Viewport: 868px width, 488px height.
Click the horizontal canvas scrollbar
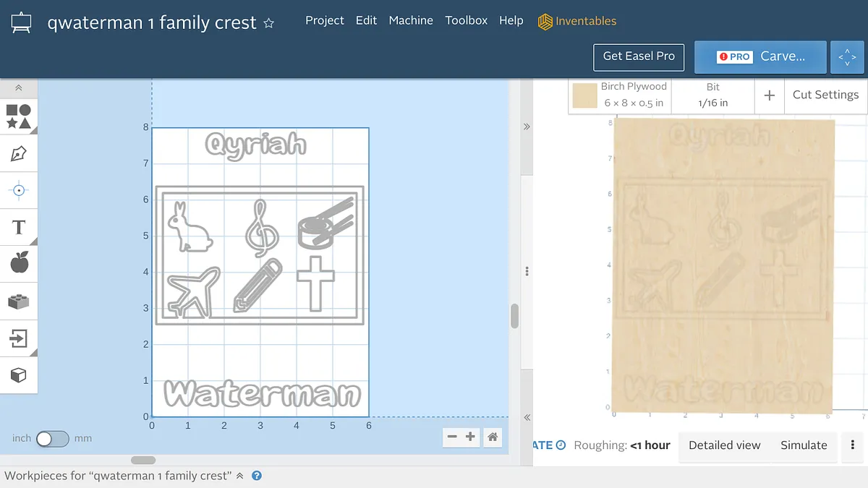pyautogui.click(x=143, y=460)
